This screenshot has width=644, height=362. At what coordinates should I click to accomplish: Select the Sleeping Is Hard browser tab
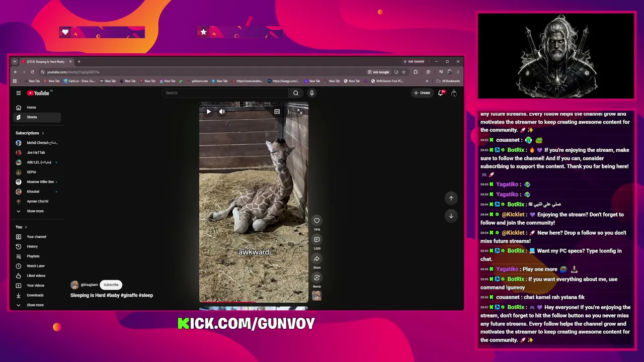(x=46, y=61)
